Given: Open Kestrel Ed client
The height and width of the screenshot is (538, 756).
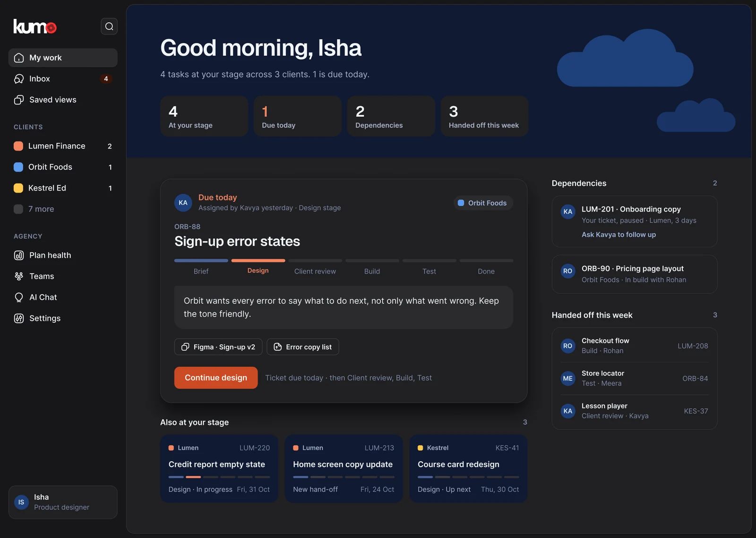Looking at the screenshot, I should (x=63, y=188).
